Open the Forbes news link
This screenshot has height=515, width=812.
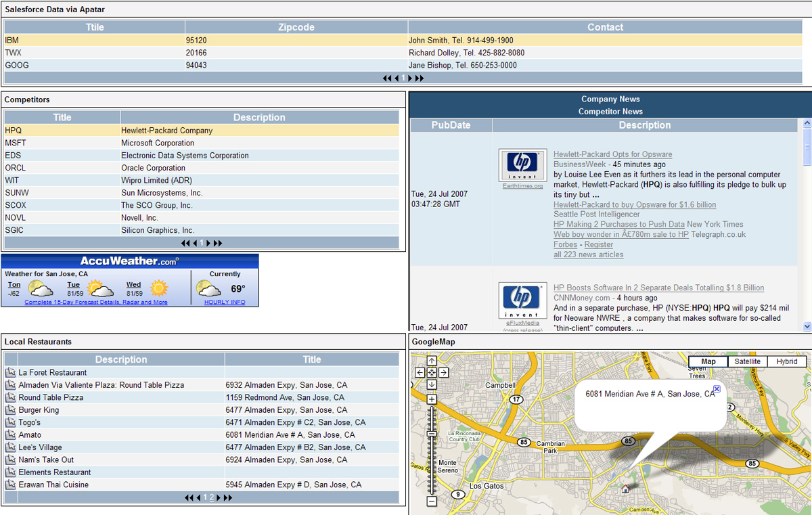click(x=565, y=244)
